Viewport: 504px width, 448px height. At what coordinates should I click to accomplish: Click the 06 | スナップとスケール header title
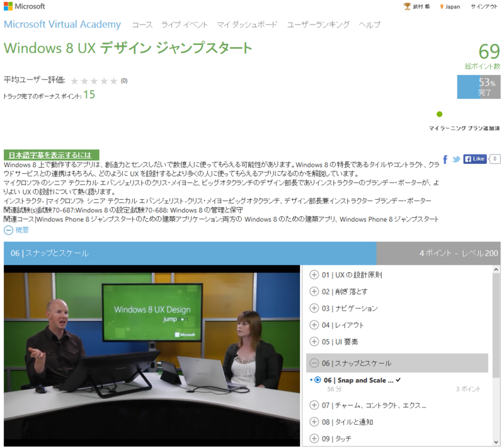coord(50,253)
